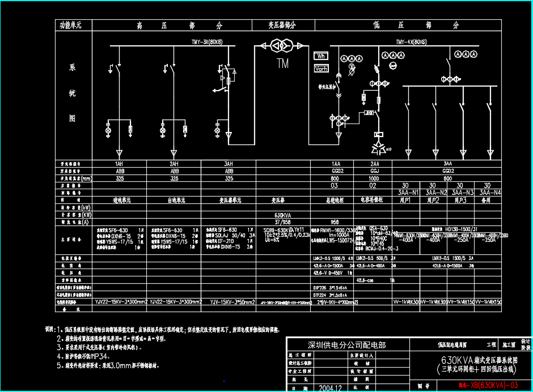
Task: Click the 变压器部分 section header
Action: point(282,25)
